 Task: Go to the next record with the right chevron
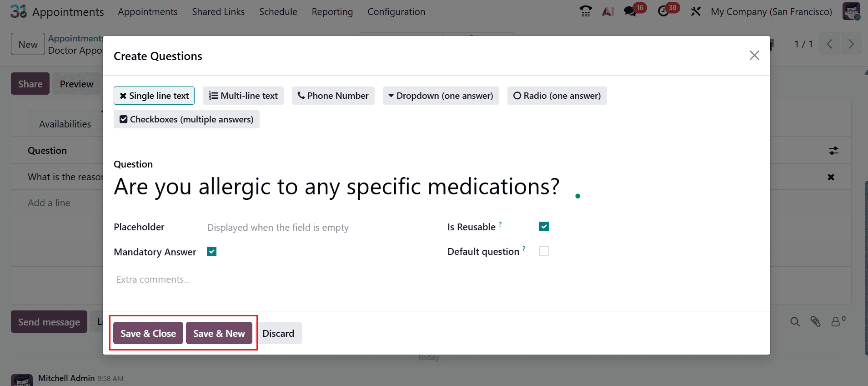pos(851,44)
